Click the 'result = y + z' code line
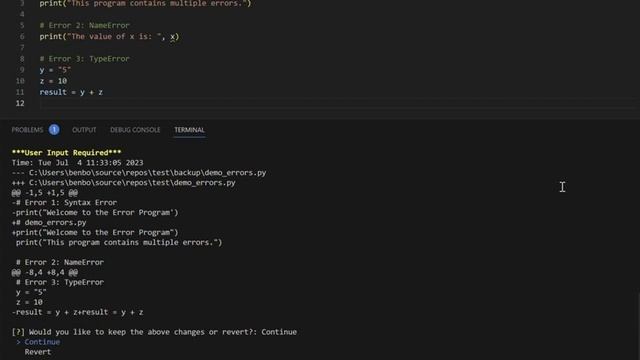The image size is (640, 360). [71, 92]
